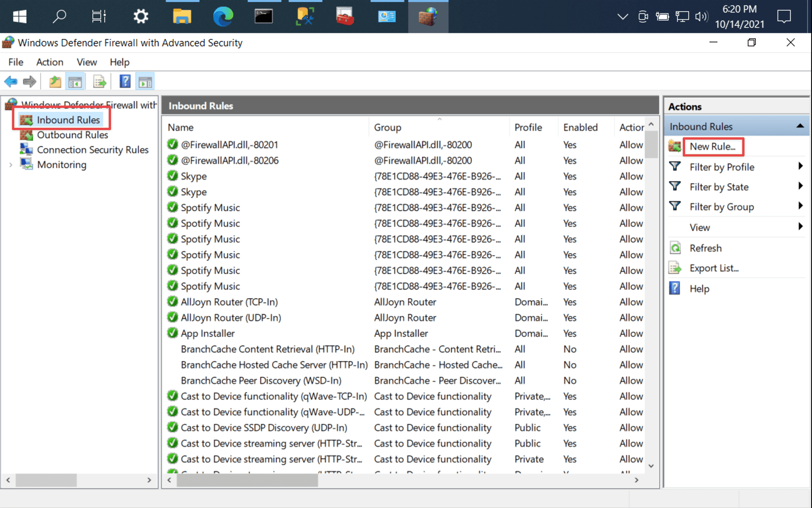Open Filter by State submenu
The width and height of the screenshot is (812, 508).
pyautogui.click(x=719, y=187)
